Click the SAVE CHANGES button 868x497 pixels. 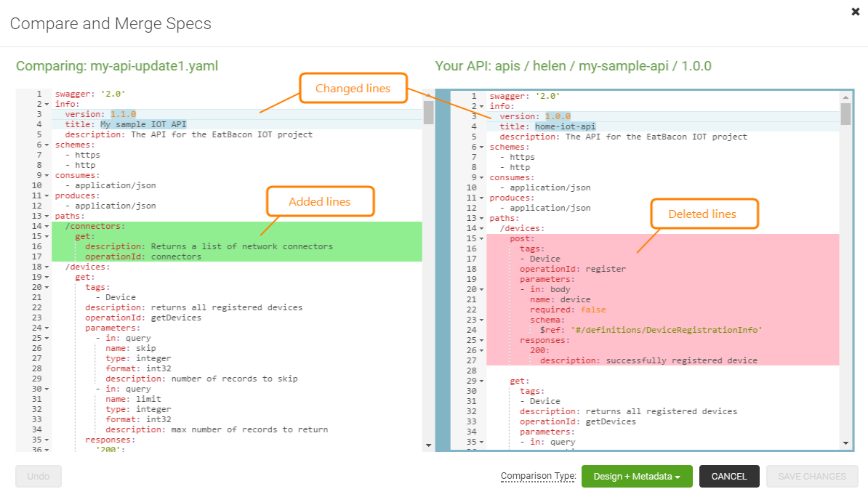[812, 477]
